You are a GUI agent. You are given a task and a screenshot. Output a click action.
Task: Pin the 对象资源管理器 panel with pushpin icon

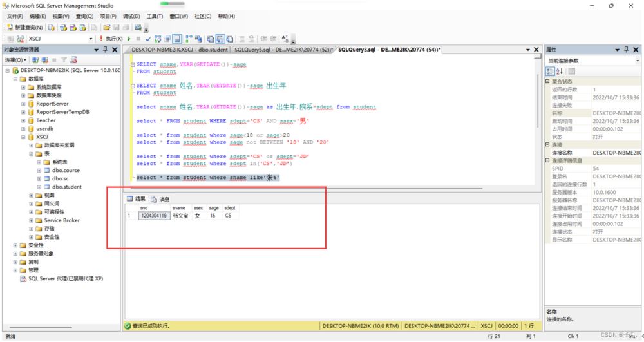point(106,50)
